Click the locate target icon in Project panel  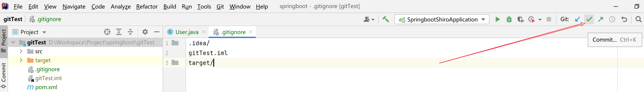tap(107, 32)
